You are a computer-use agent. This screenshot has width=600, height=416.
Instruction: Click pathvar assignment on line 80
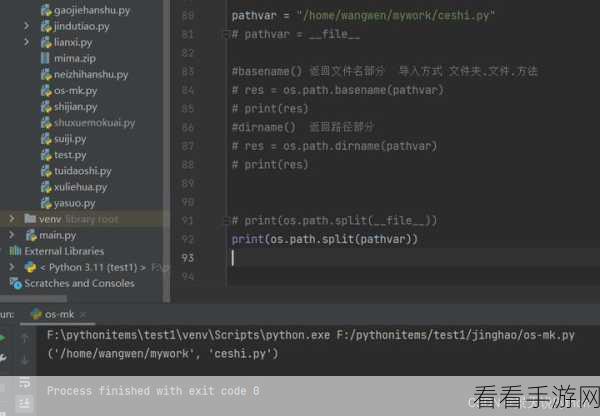[363, 16]
